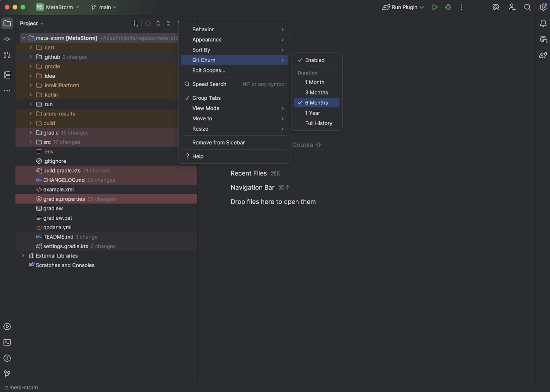Image resolution: width=550 pixels, height=392 pixels.
Task: Open the Gradle tool window elephant icon
Action: click(x=543, y=55)
